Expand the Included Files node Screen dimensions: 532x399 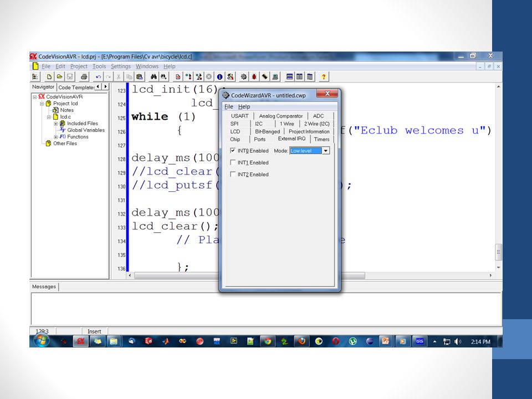[x=55, y=124]
